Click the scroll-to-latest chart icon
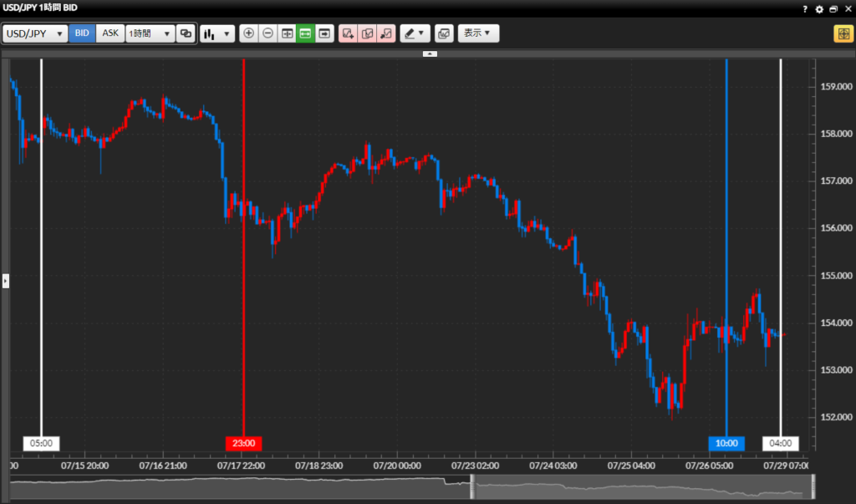Image resolution: width=856 pixels, height=504 pixels. point(324,33)
